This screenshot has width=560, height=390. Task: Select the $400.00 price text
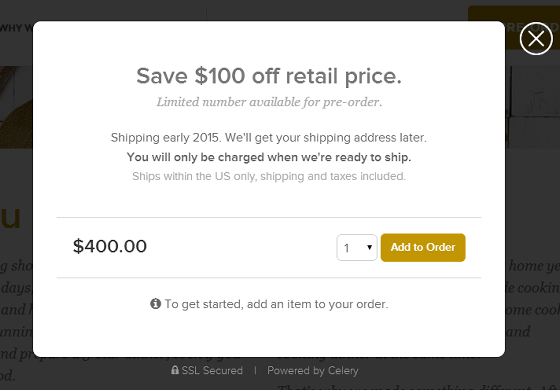click(x=110, y=246)
